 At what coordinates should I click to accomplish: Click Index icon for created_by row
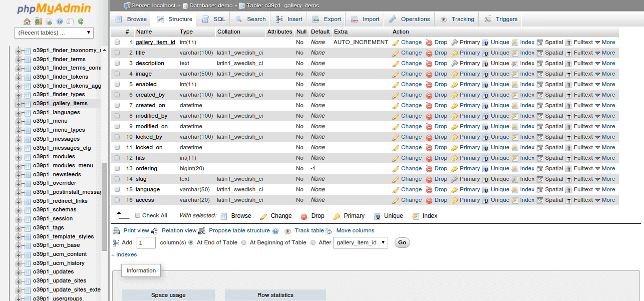point(515,95)
